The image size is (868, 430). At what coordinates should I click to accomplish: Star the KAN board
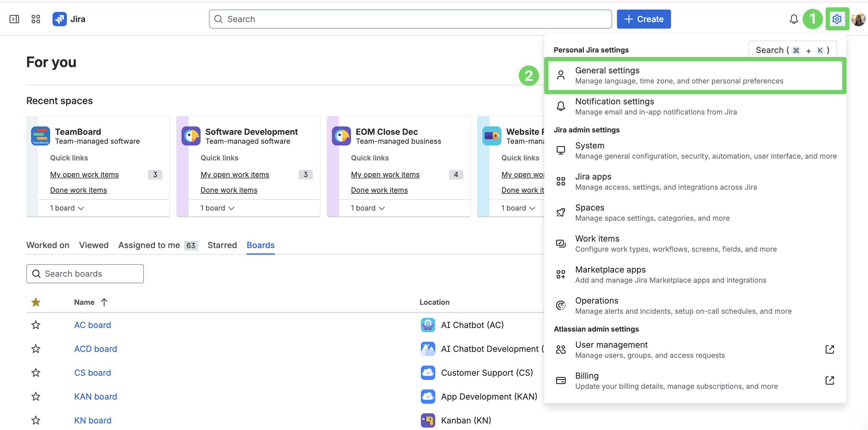pos(36,396)
